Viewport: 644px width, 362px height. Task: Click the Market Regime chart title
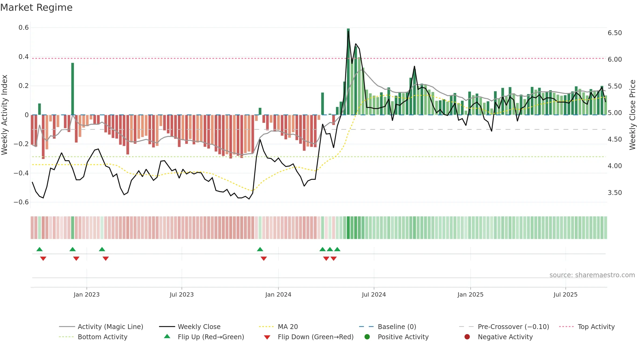point(36,8)
